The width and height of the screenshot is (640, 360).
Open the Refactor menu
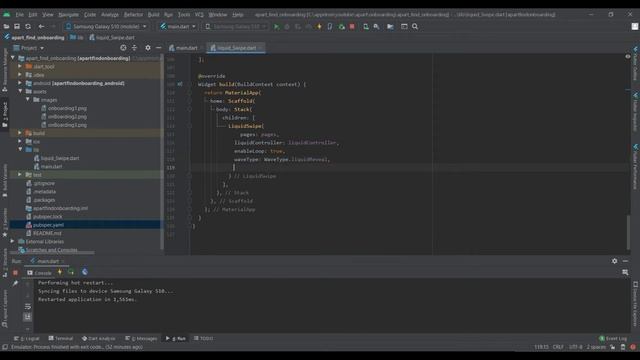[x=133, y=15]
